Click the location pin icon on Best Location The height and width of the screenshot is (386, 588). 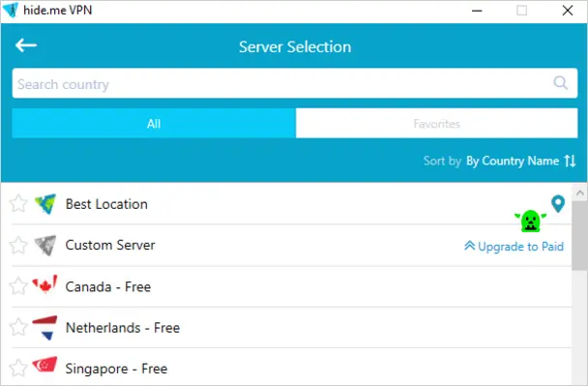click(558, 204)
